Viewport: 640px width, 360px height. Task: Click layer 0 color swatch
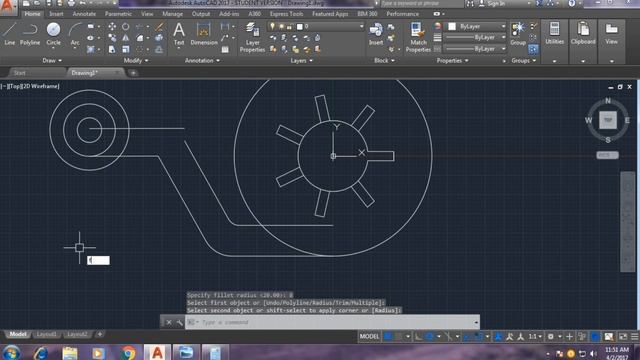pos(299,27)
